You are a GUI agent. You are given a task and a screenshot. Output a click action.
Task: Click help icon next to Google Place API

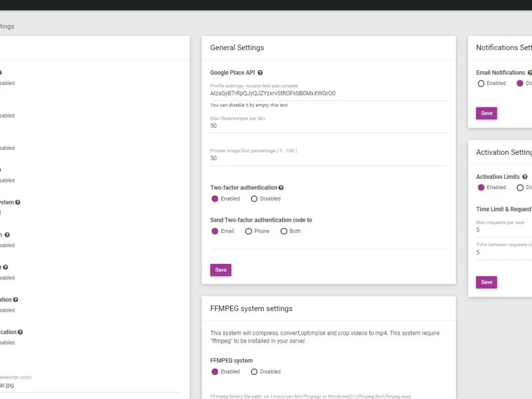click(x=260, y=72)
